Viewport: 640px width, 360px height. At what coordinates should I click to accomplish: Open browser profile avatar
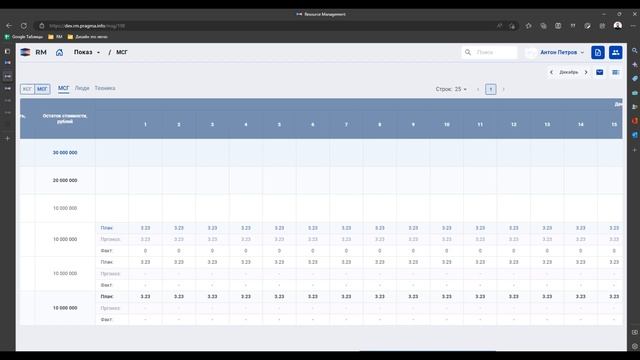[618, 26]
